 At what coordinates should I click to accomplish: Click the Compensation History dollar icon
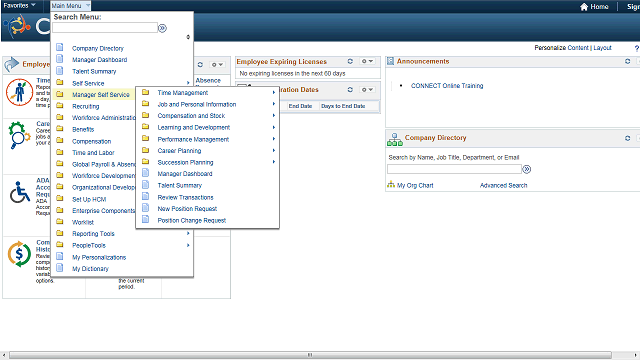[x=19, y=254]
